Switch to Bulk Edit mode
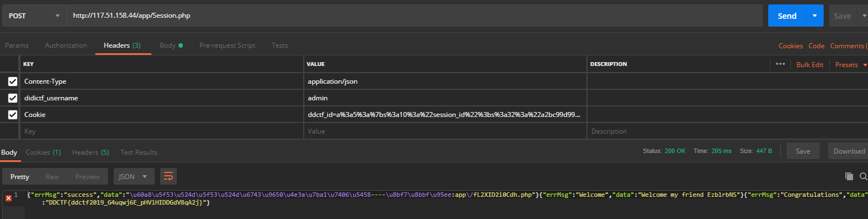The image size is (868, 219). 810,64
